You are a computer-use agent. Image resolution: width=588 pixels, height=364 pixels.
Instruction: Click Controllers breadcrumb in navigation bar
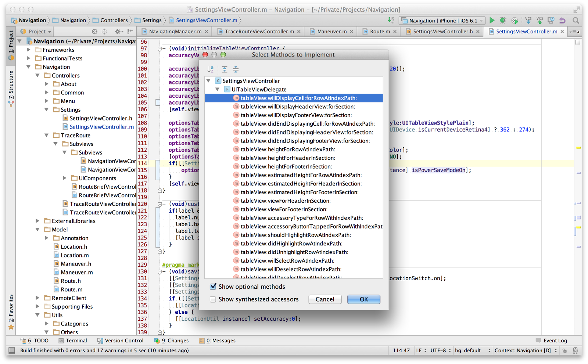click(110, 20)
